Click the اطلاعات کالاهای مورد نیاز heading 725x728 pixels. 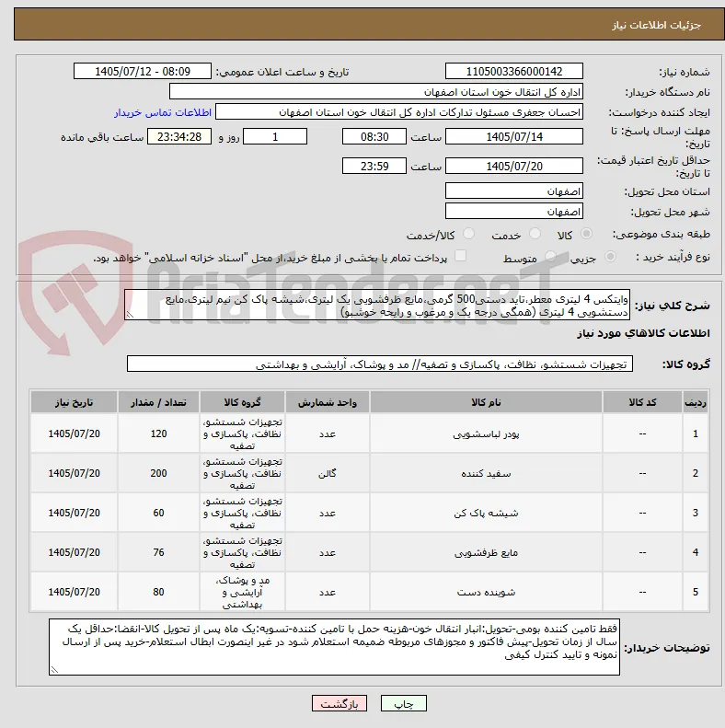tap(643, 333)
